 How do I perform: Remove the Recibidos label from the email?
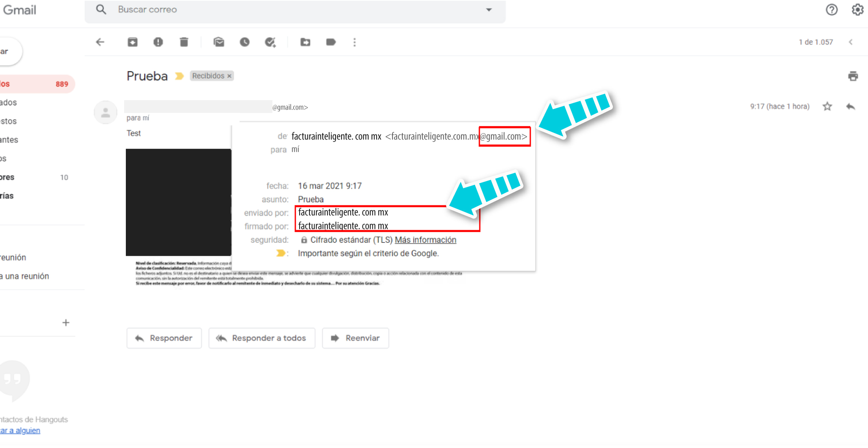click(x=230, y=76)
